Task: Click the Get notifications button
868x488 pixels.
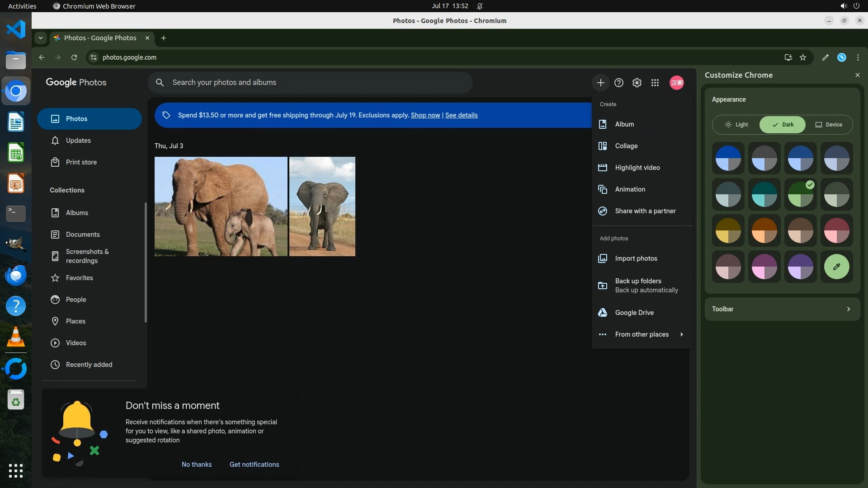Action: pyautogui.click(x=254, y=465)
